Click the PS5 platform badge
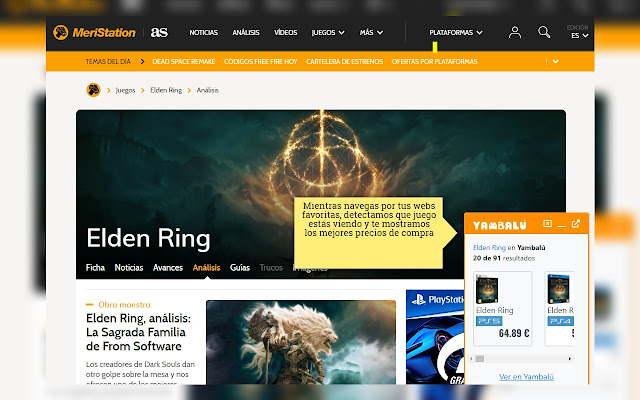 [489, 321]
